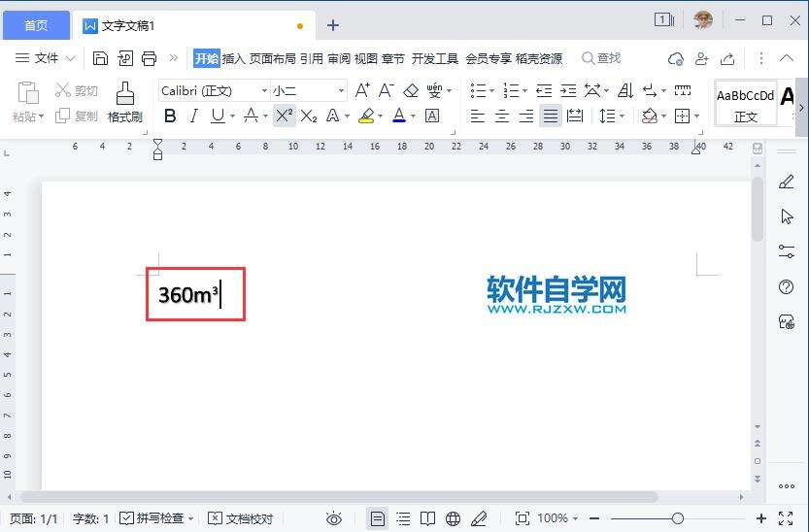
Task: Click the eye protection mode icon
Action: pyautogui.click(x=334, y=518)
